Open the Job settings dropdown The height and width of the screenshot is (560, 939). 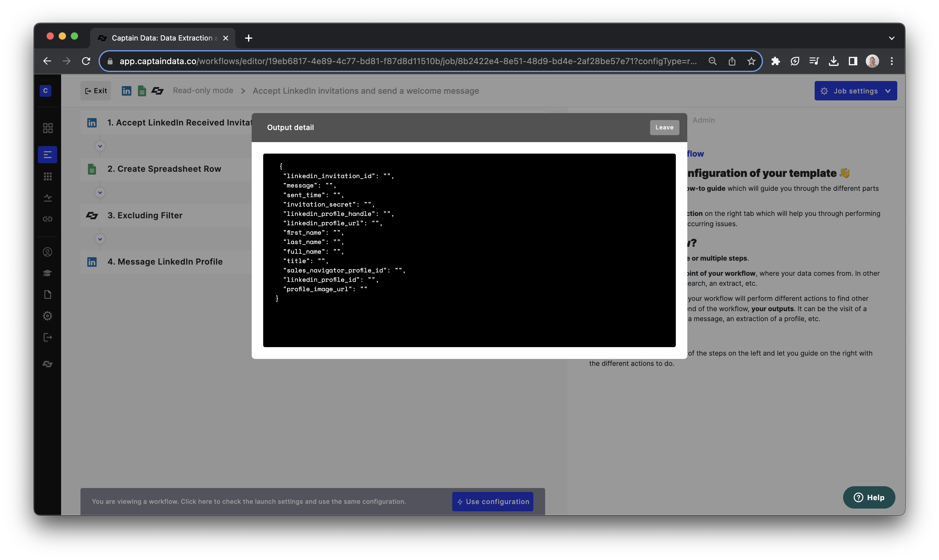pos(855,91)
